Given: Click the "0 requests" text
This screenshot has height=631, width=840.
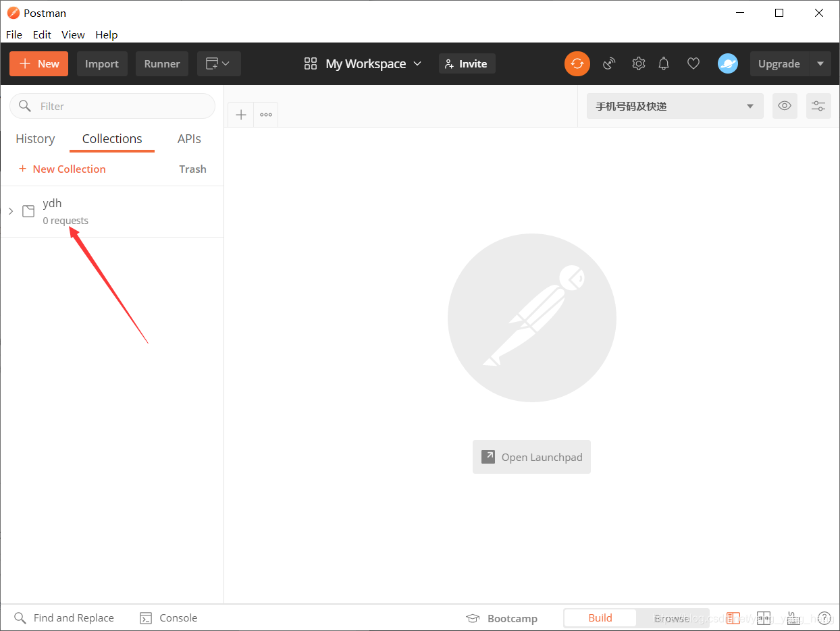Looking at the screenshot, I should (65, 221).
